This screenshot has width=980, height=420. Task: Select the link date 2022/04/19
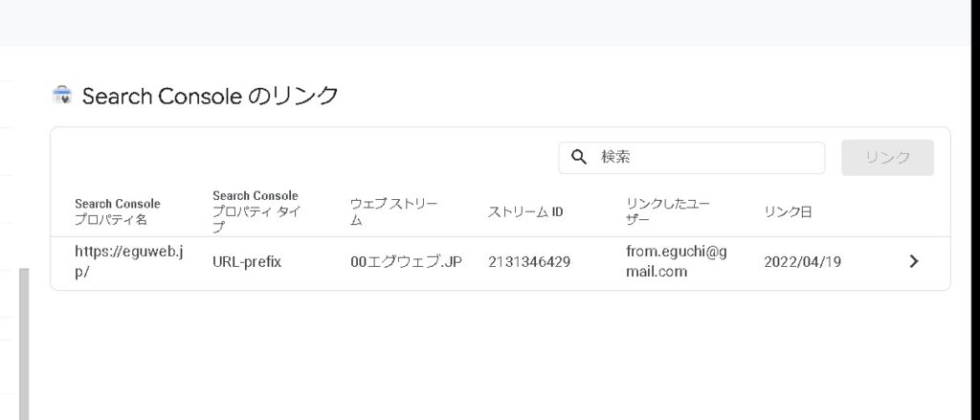802,261
